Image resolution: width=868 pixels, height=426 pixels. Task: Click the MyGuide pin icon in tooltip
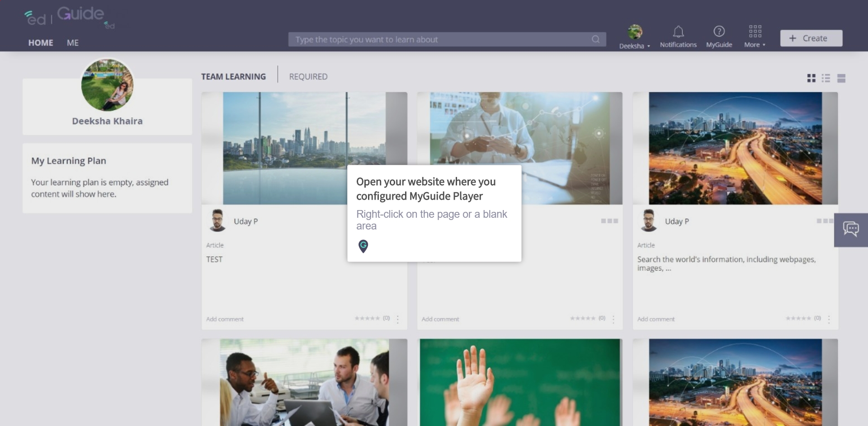pyautogui.click(x=363, y=246)
